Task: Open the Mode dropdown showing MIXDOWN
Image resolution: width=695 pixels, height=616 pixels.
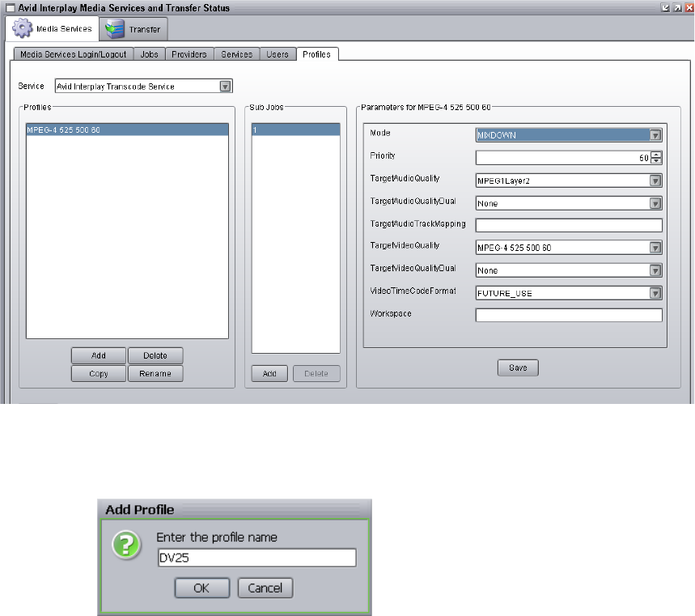Action: 569,135
